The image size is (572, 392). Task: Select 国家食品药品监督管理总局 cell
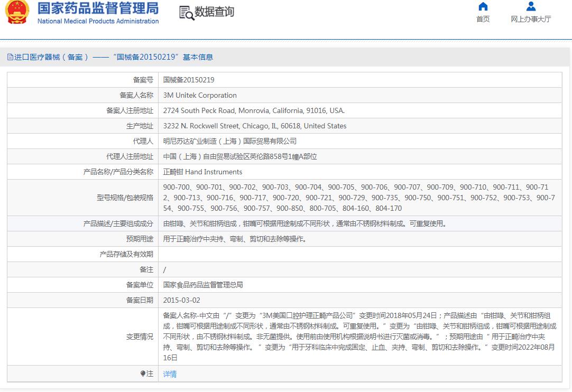(360, 285)
